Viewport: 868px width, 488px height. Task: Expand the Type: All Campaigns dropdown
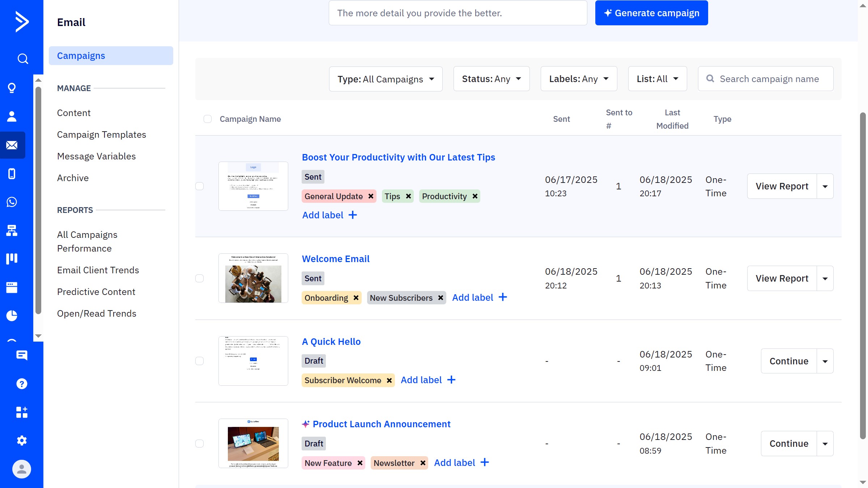pyautogui.click(x=386, y=79)
